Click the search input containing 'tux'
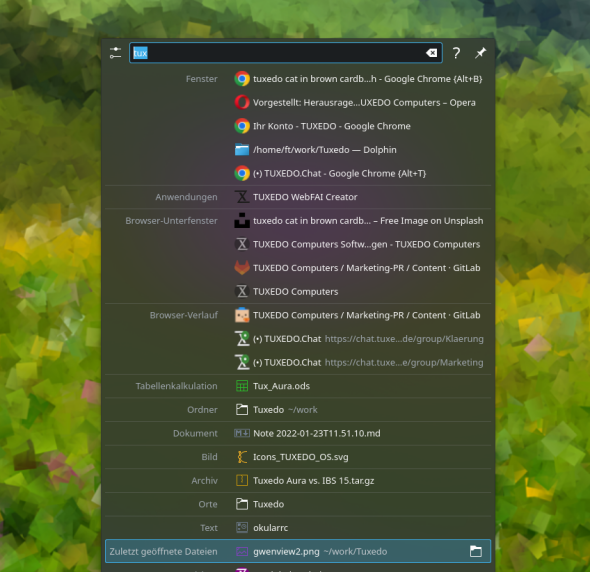Viewport: 590px width, 572px height. click(x=286, y=53)
